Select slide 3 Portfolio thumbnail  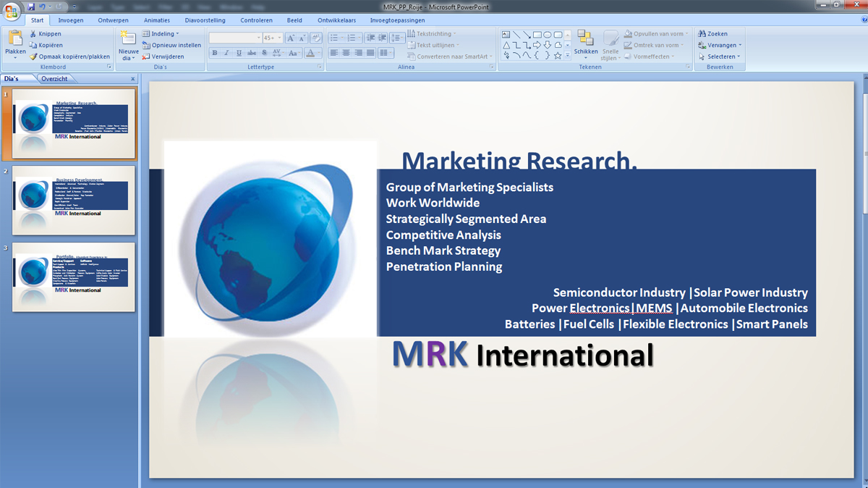(x=73, y=277)
